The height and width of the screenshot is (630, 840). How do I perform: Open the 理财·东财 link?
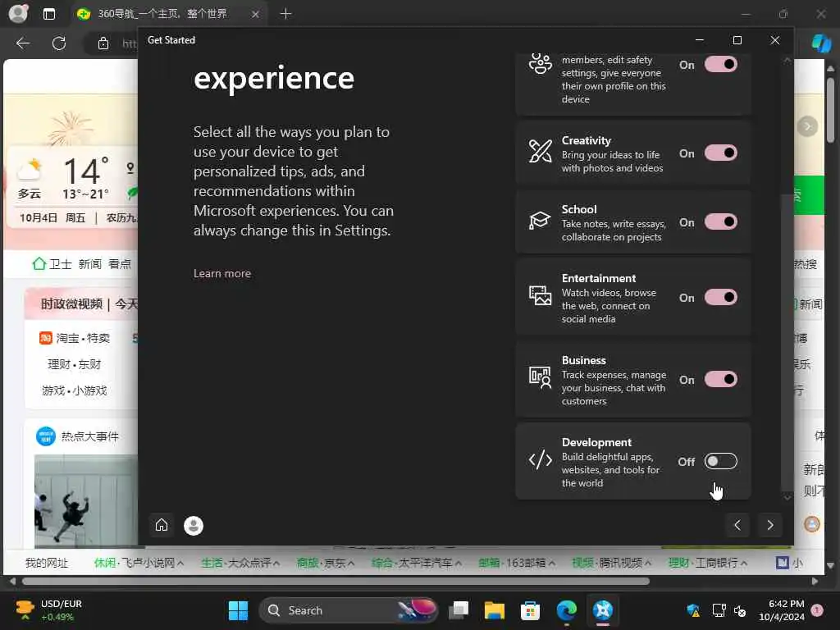[x=74, y=364]
